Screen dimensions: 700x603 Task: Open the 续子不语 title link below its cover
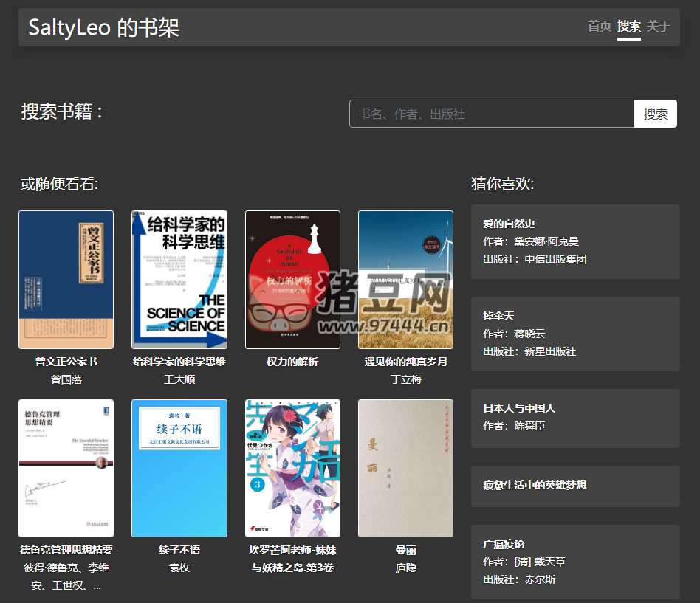[179, 551]
